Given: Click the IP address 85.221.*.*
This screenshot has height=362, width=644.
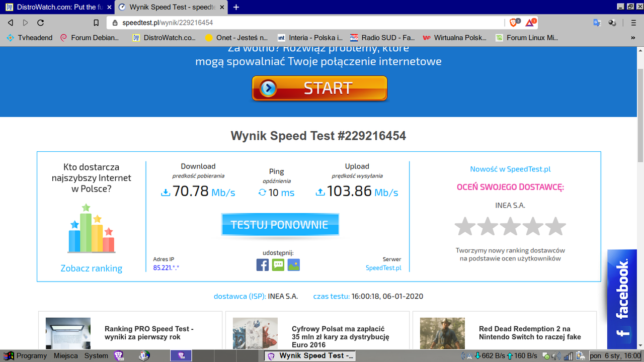Looking at the screenshot, I should [x=166, y=268].
